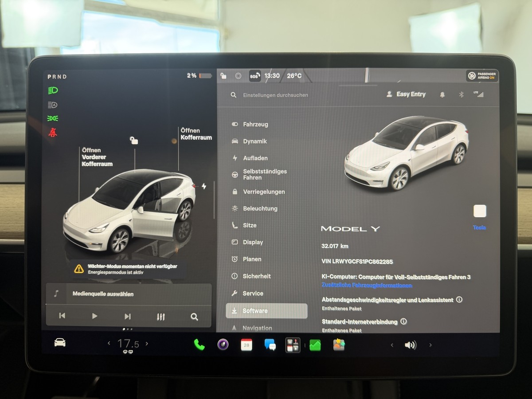
Task: Open 'Zusätzliche Fahrzeuginformationen' link
Action: click(367, 285)
